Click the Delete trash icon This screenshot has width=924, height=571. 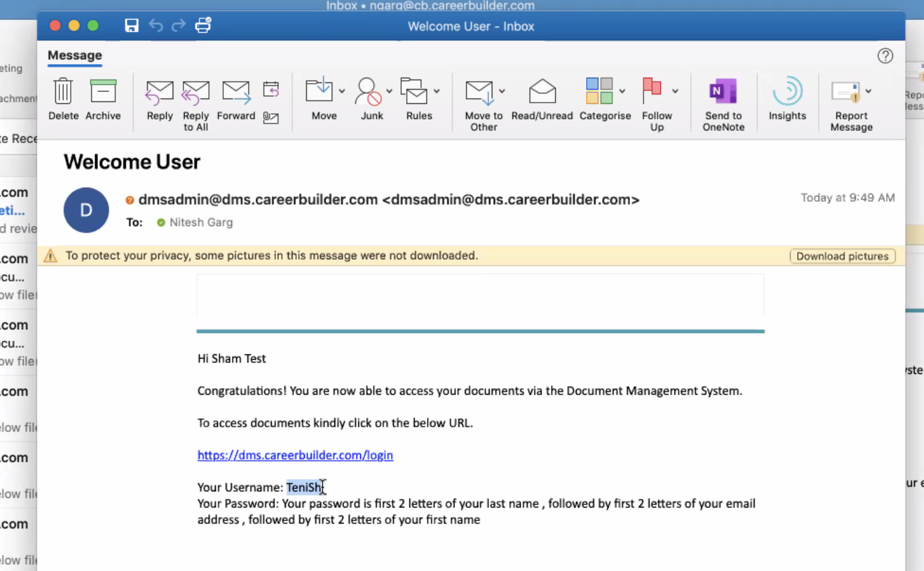[x=63, y=92]
